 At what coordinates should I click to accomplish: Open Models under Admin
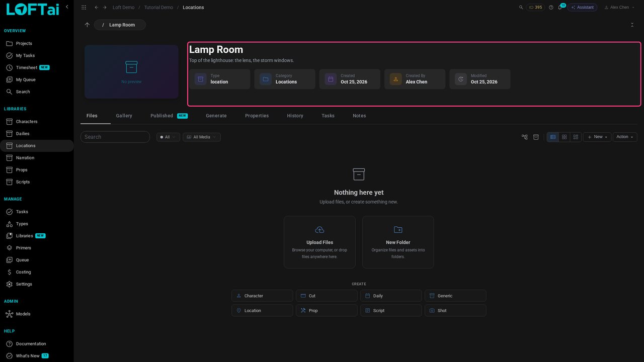37,314
